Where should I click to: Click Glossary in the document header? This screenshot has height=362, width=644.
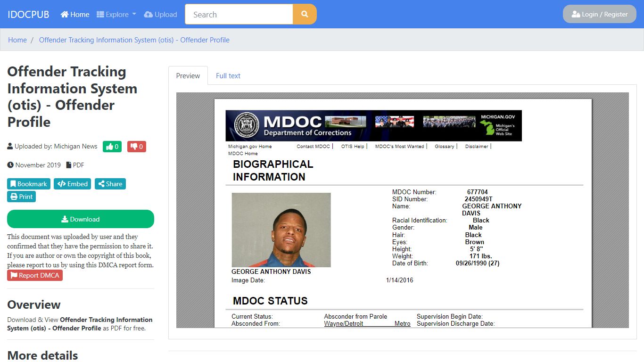coord(444,147)
